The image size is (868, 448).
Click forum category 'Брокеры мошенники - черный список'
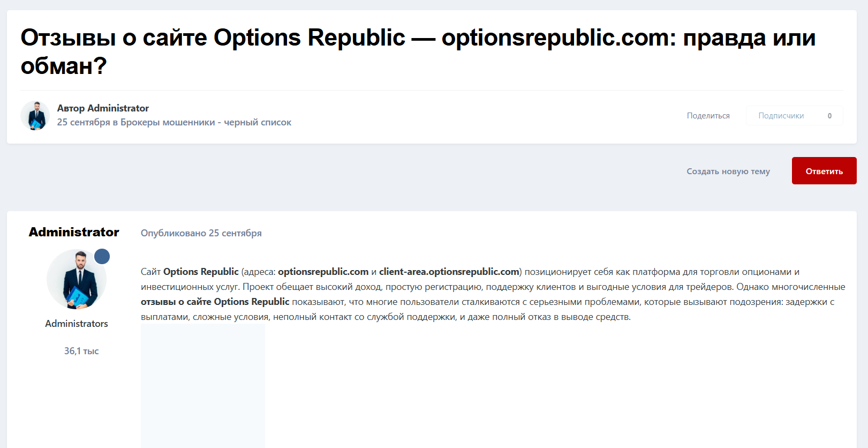[x=206, y=122]
